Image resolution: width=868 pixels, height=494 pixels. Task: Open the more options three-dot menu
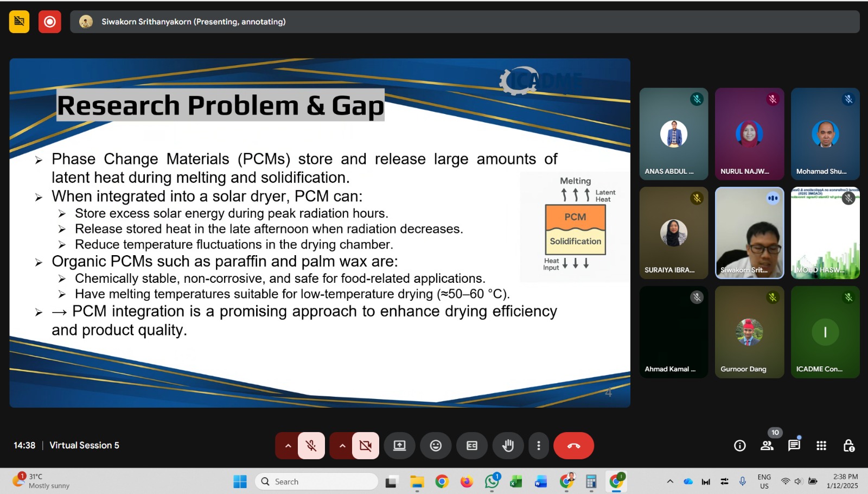(x=538, y=446)
